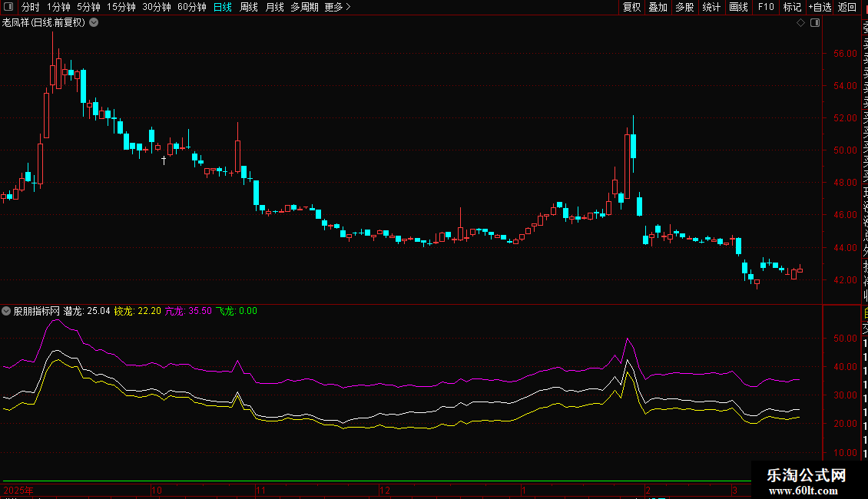Switch chart to 60分钟 period
The width and height of the screenshot is (868, 499).
pos(191,7)
